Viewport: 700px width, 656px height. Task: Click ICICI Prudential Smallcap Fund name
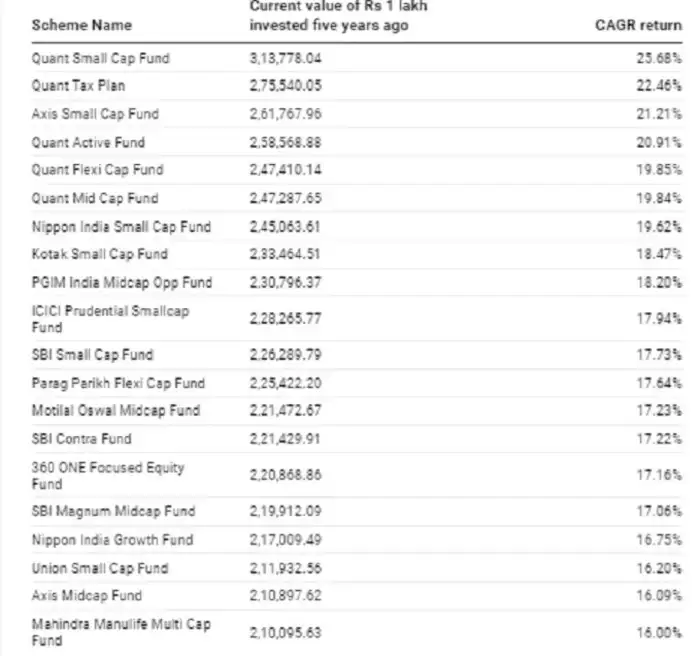click(110, 319)
